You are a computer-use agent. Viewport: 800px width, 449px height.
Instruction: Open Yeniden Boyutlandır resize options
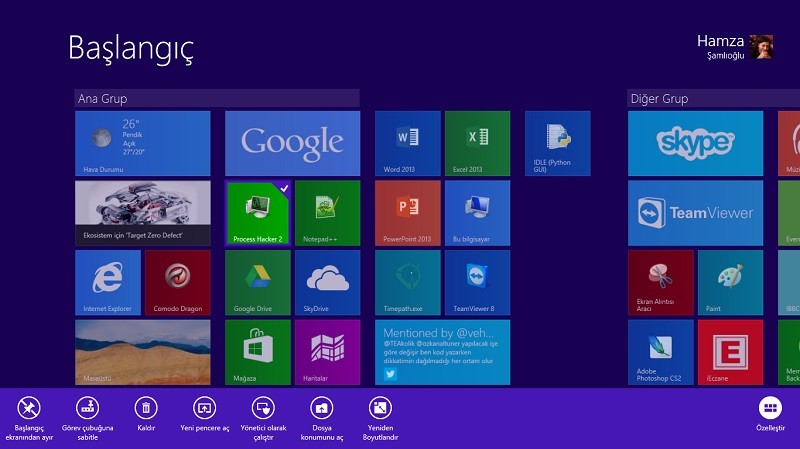(x=380, y=418)
